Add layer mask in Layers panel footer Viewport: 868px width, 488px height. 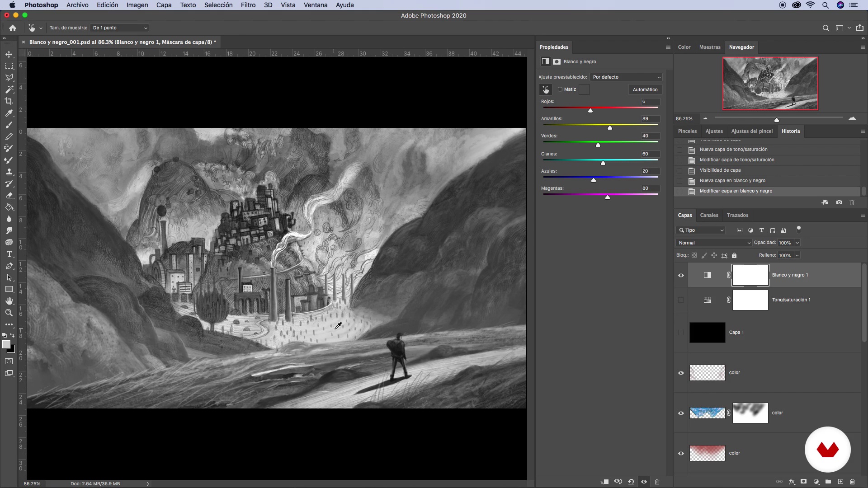click(x=804, y=482)
